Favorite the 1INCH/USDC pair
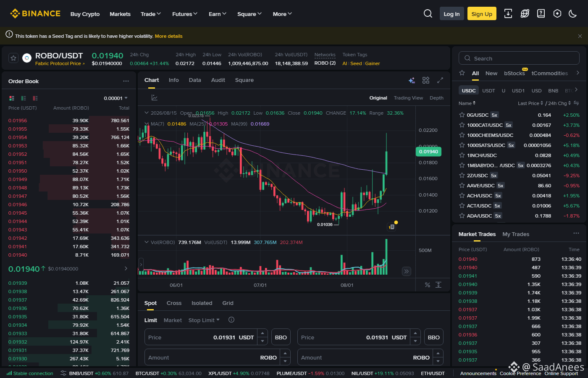 click(462, 155)
